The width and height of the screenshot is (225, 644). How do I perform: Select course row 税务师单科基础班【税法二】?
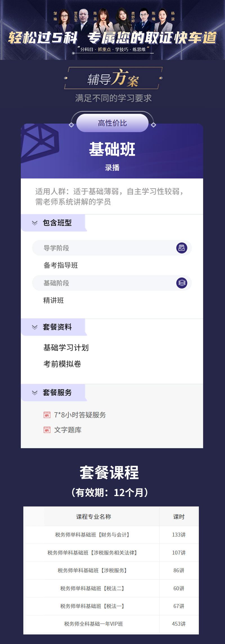click(112, 588)
